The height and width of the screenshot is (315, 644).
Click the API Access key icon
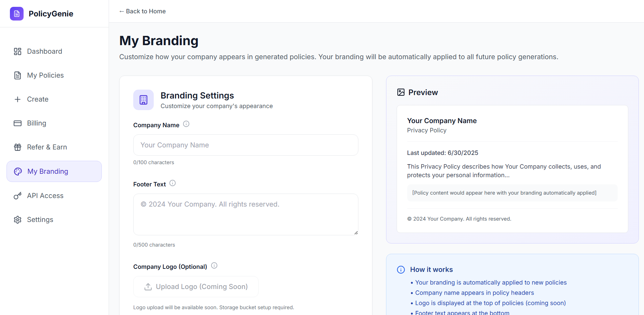click(18, 196)
